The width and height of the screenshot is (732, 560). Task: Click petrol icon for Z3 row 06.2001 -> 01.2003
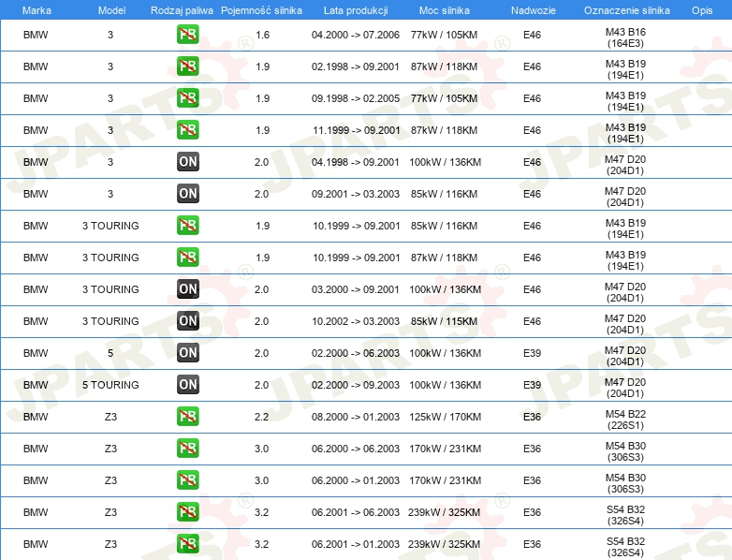[x=187, y=544]
